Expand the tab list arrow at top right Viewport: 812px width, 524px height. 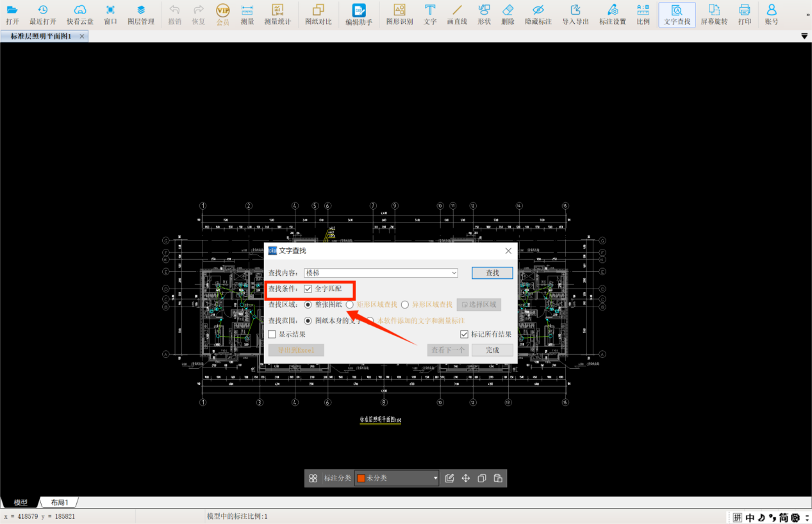tap(804, 37)
